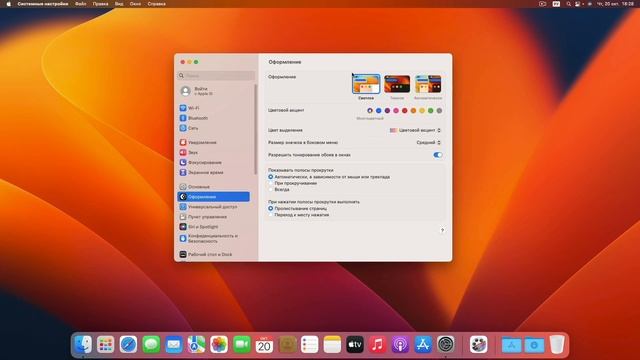Open Цвет выделения (highlight color) dropdown

415,130
